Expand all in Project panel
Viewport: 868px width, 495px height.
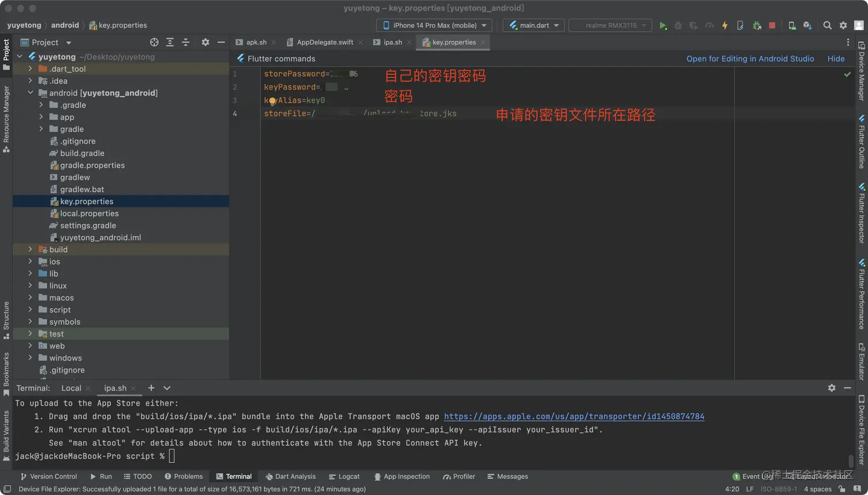point(170,42)
